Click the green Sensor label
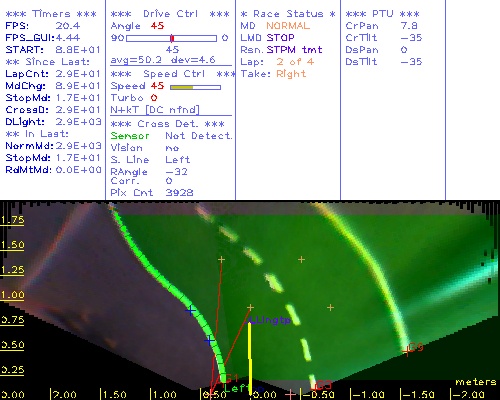 click(x=130, y=136)
